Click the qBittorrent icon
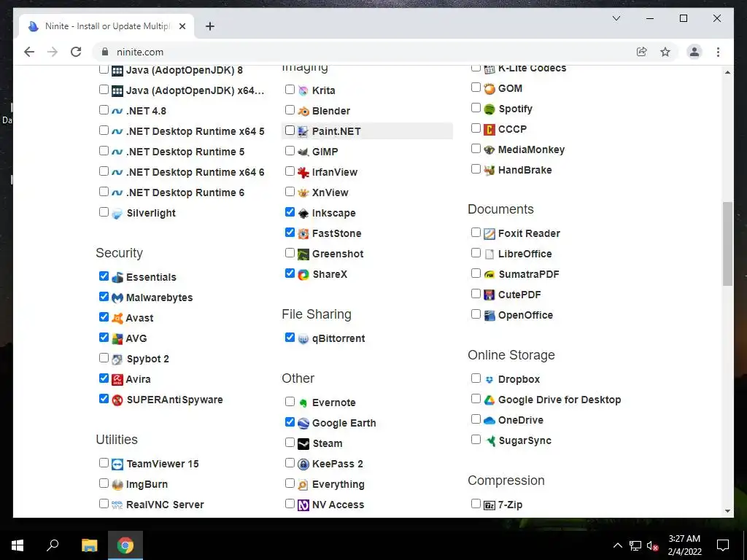Screen dimensions: 747x560 (x=303, y=339)
